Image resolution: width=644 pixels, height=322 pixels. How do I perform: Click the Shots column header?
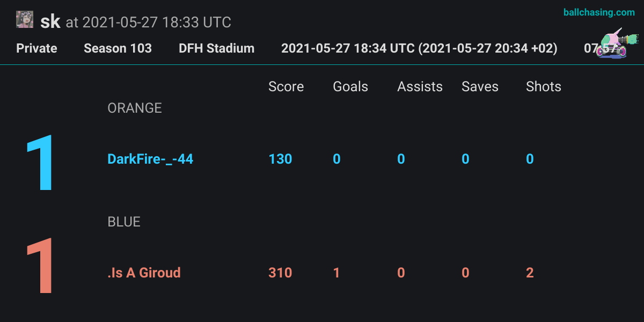[544, 87]
